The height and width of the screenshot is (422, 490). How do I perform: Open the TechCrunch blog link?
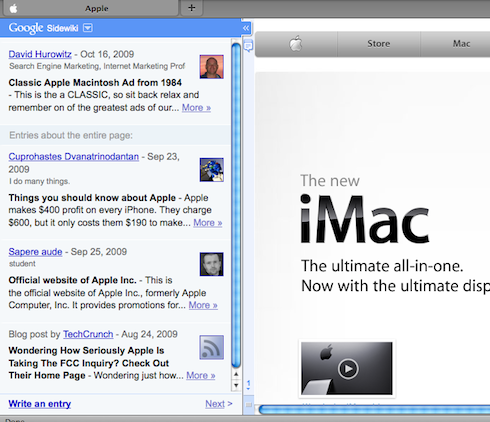pos(88,334)
